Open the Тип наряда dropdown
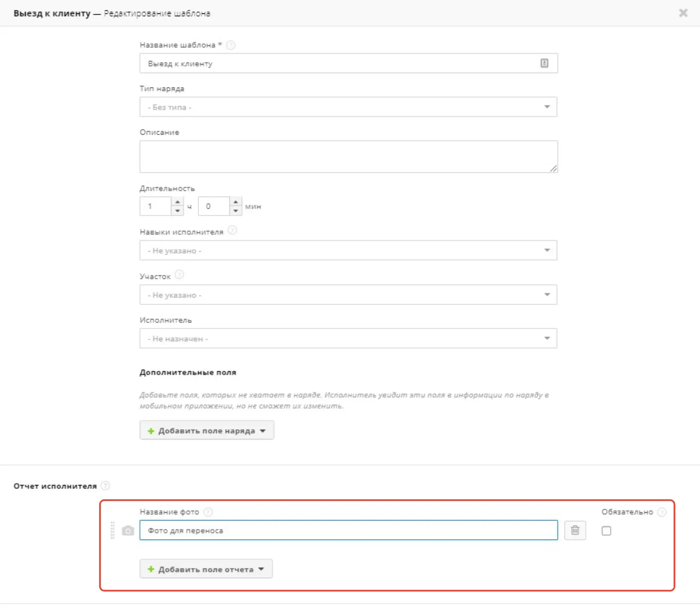The height and width of the screenshot is (608, 700). pos(348,107)
